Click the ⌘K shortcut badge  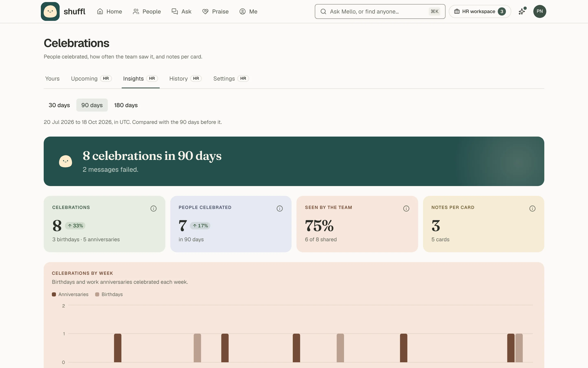point(434,11)
